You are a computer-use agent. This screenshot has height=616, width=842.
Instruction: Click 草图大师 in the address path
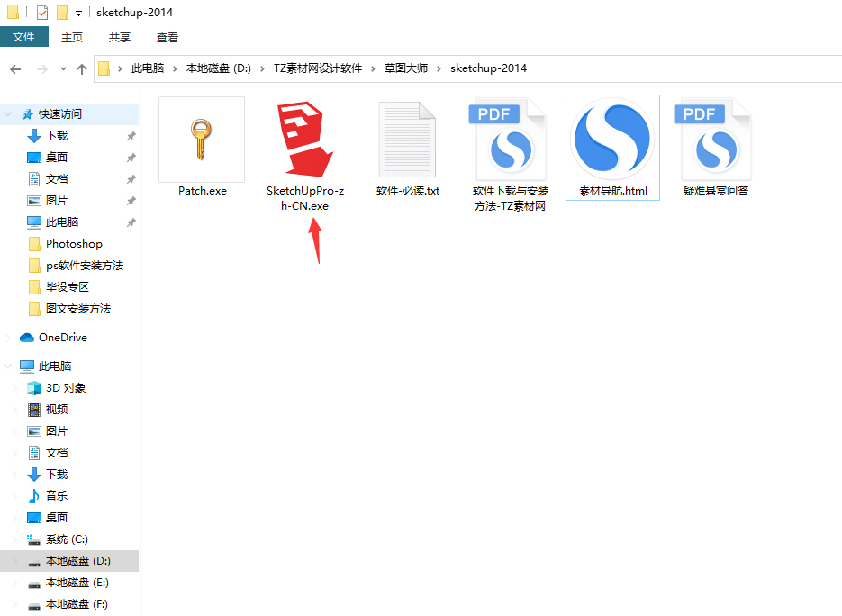point(406,68)
